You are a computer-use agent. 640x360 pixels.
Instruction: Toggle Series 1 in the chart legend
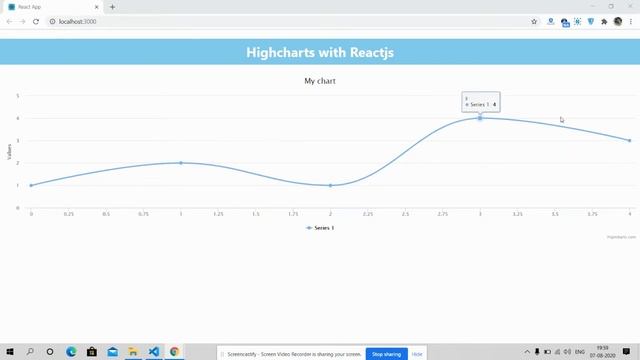coord(320,228)
